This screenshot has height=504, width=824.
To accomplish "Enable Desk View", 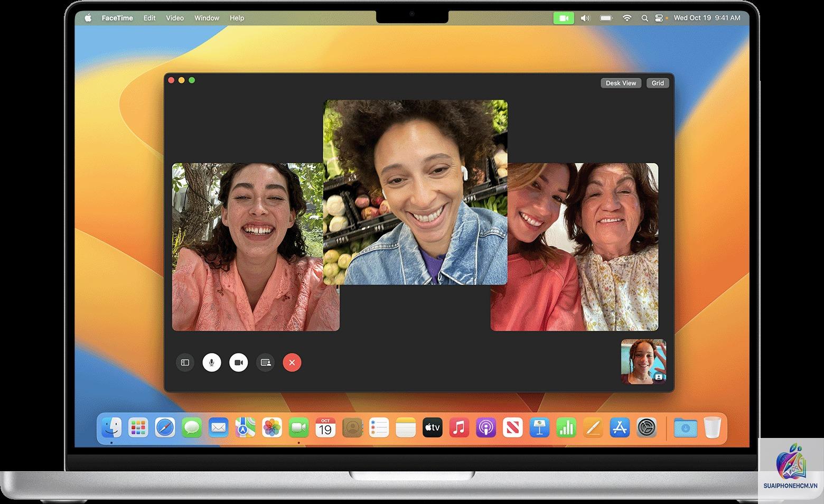I will click(x=621, y=83).
